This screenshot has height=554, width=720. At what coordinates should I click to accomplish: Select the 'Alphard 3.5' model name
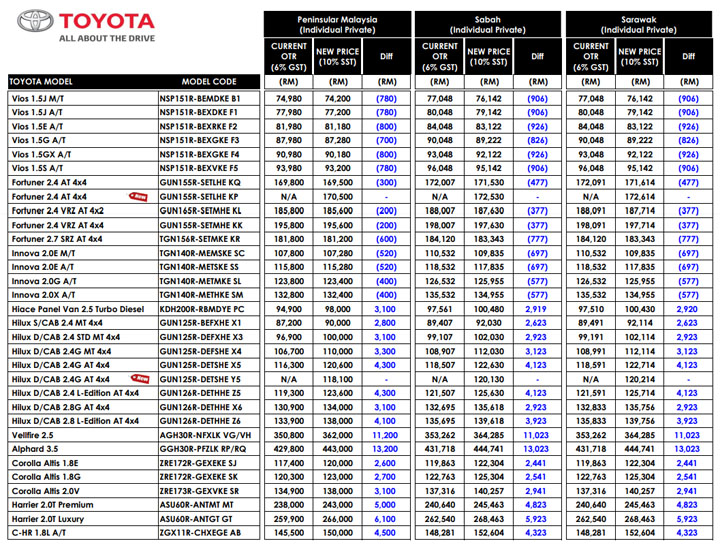34,449
